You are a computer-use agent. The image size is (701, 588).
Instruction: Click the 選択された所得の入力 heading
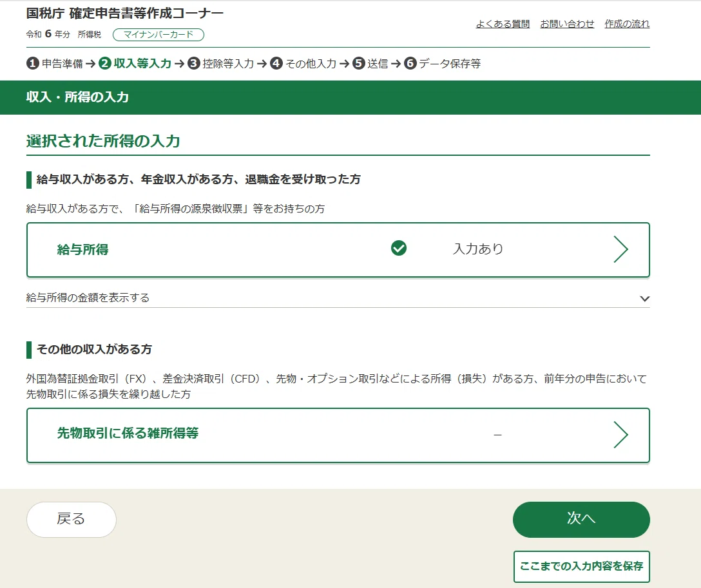pyautogui.click(x=103, y=141)
